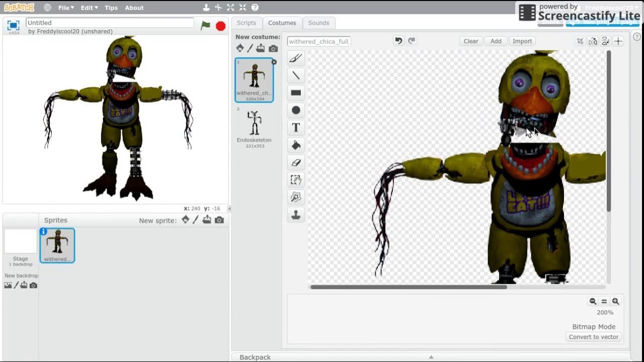The width and height of the screenshot is (644, 362).
Task: Click the Clear button
Action: (x=471, y=41)
